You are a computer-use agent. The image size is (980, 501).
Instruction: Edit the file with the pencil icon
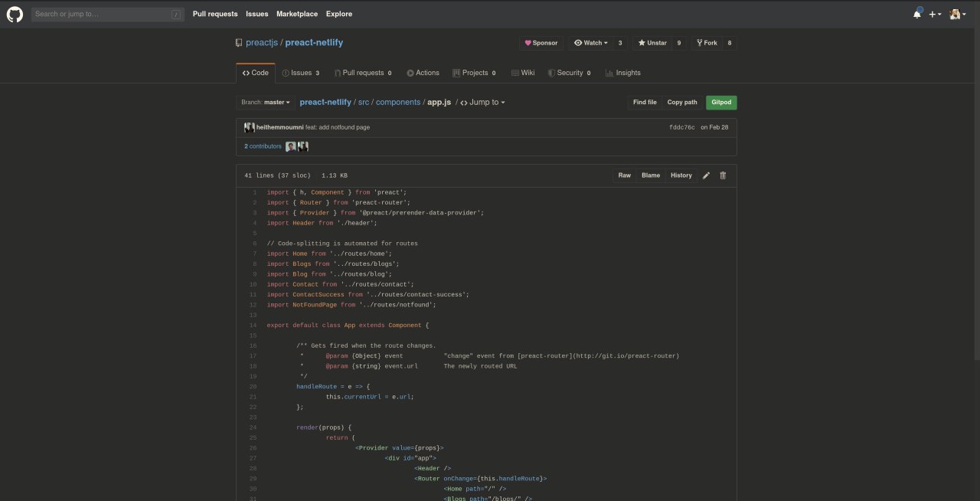click(x=707, y=175)
